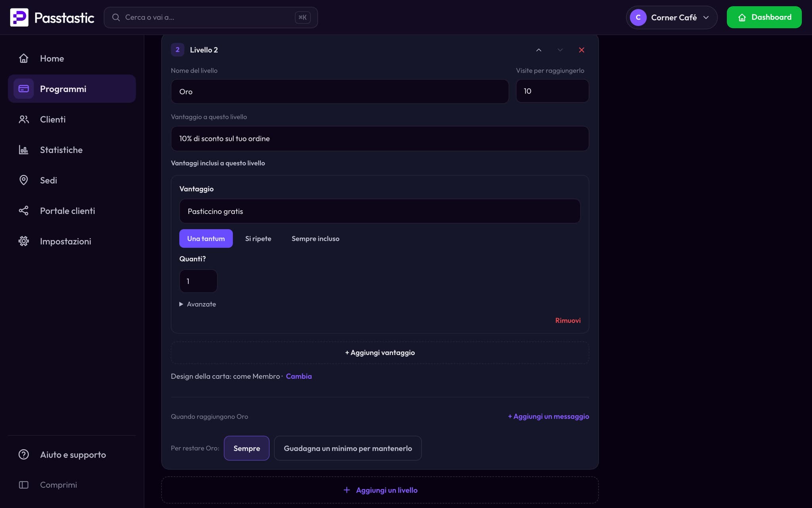This screenshot has height=508, width=812.
Task: Click the Impostazioni gear icon
Action: 24,241
